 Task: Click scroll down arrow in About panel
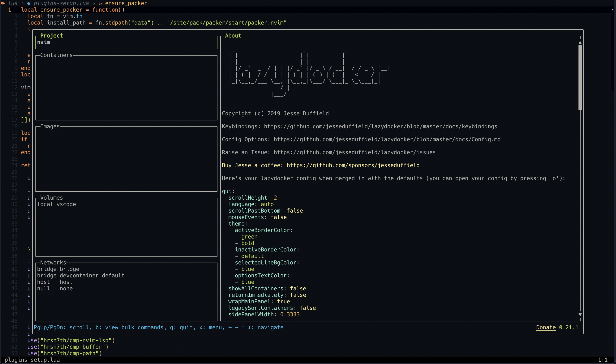coord(580,314)
